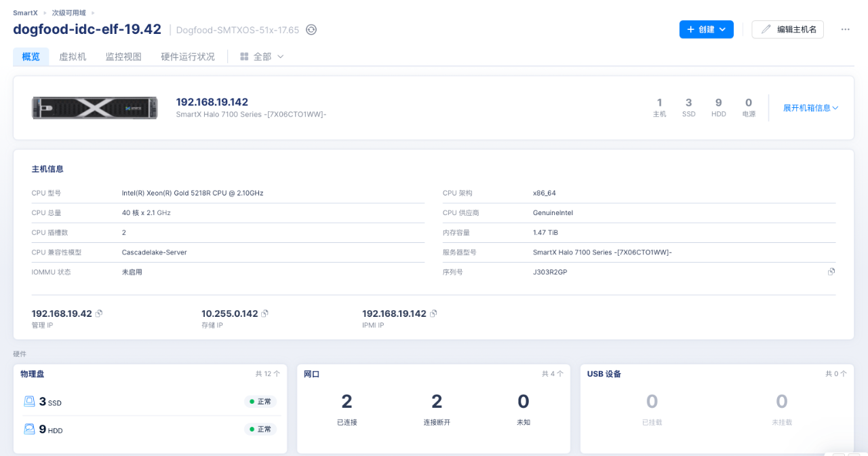Click the 编辑主机名 button
The width and height of the screenshot is (868, 456).
pyautogui.click(x=787, y=29)
